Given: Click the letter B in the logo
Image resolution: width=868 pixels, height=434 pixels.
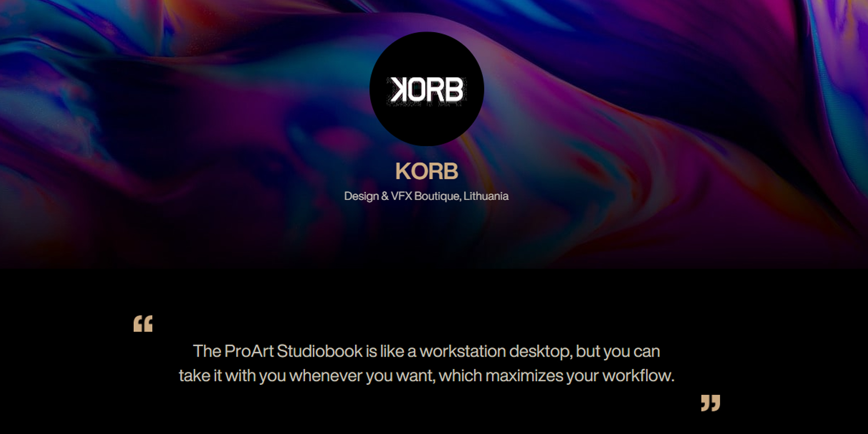Looking at the screenshot, I should tap(454, 90).
